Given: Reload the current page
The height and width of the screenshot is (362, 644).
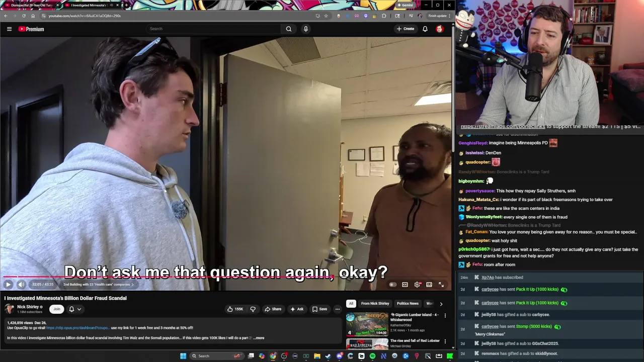Looking at the screenshot, I should (x=24, y=16).
